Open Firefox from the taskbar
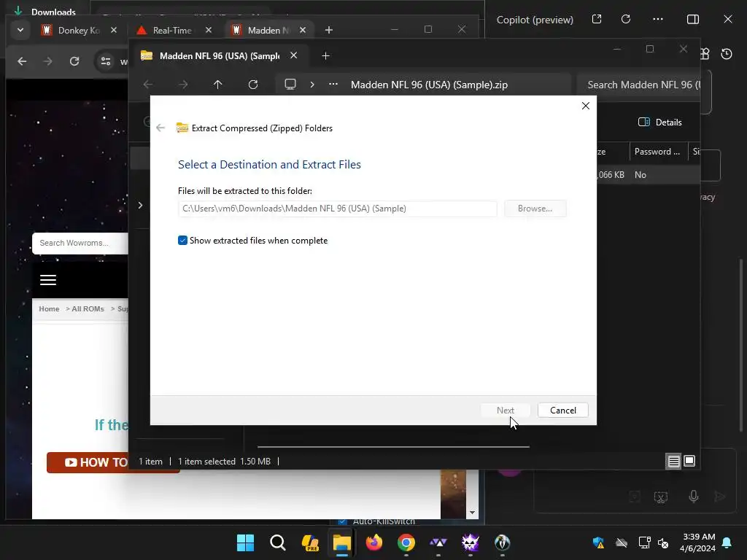The height and width of the screenshot is (560, 747). point(374,542)
